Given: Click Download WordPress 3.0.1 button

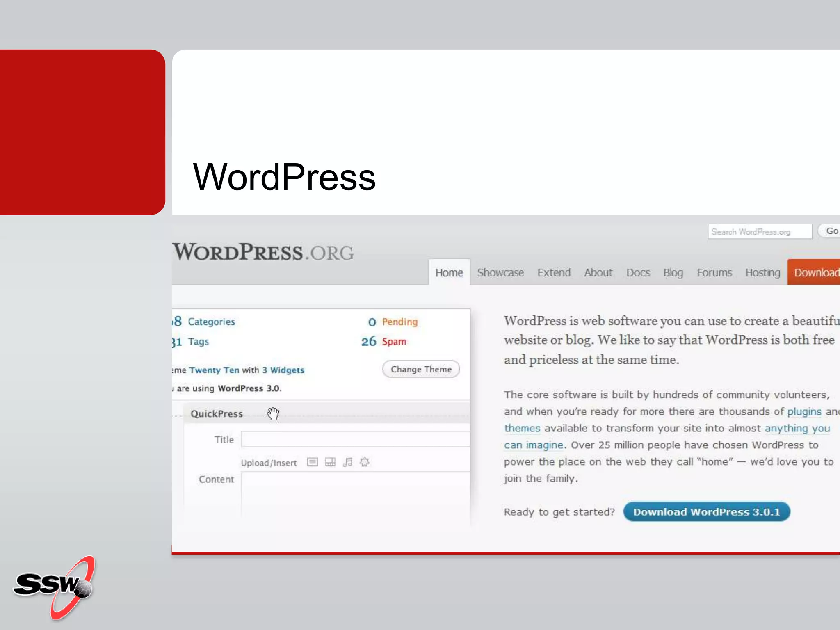Looking at the screenshot, I should coord(707,511).
